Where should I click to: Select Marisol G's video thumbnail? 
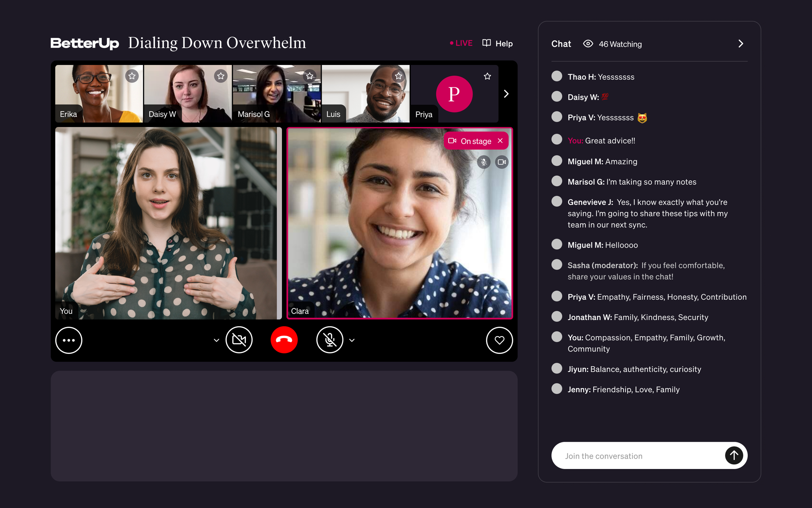(277, 94)
